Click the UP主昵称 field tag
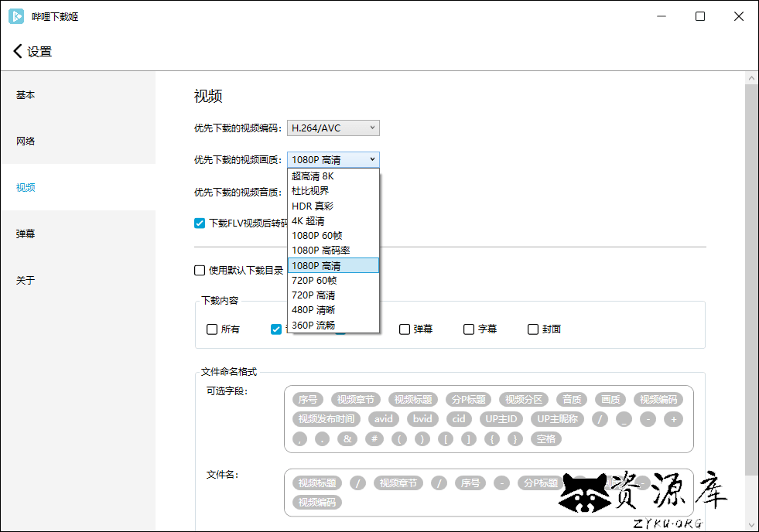The height and width of the screenshot is (532, 759). (557, 419)
